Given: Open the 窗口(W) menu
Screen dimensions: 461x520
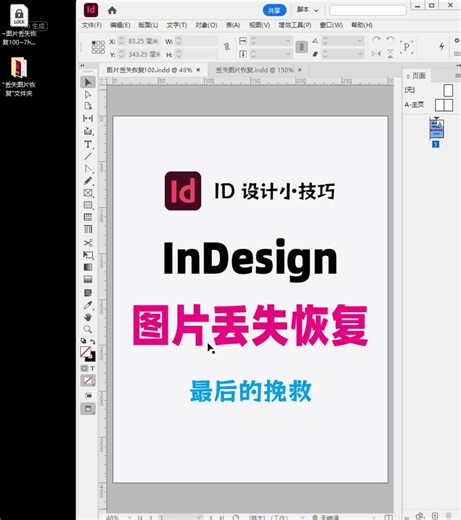Looking at the screenshot, I should [331, 25].
